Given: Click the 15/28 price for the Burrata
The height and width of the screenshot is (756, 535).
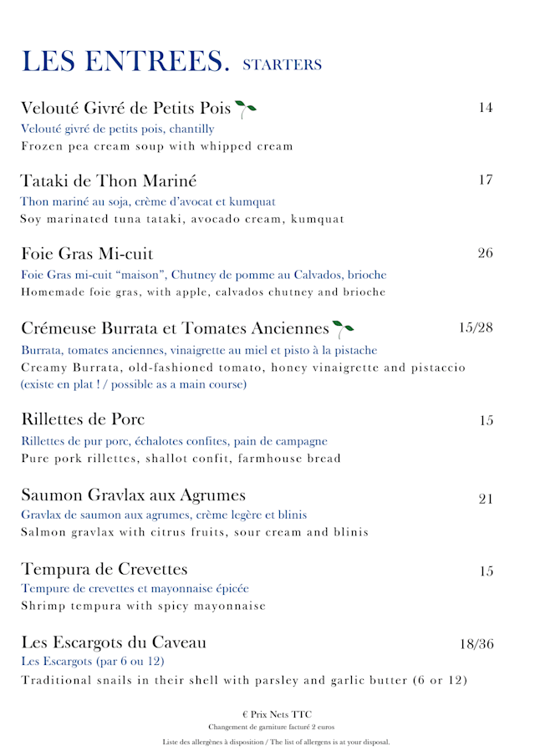Looking at the screenshot, I should [476, 327].
